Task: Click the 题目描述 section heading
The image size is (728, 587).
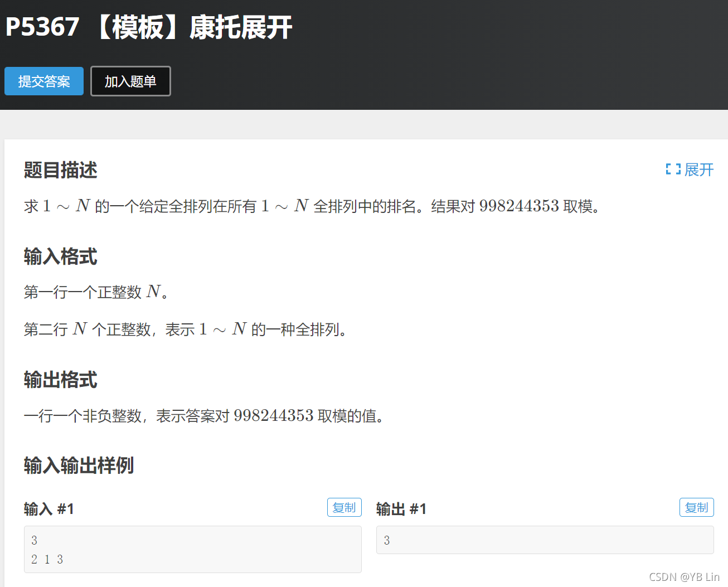Action: coord(60,171)
